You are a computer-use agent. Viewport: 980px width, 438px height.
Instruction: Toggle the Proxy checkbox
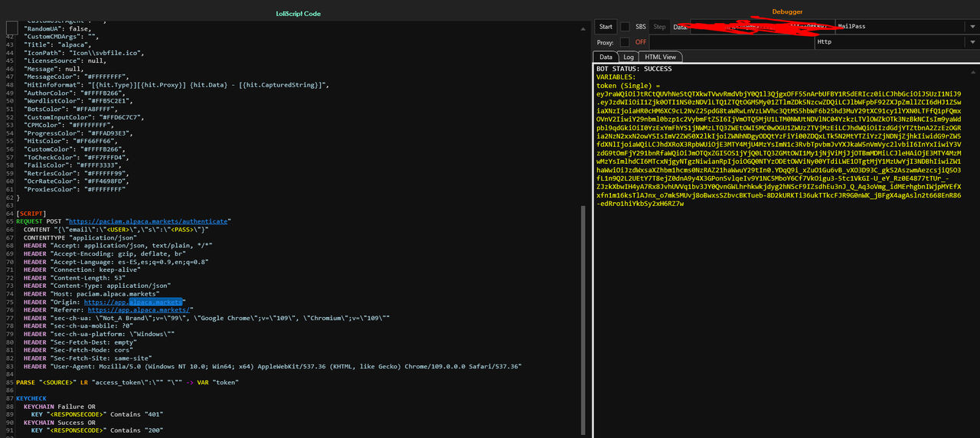pyautogui.click(x=625, y=42)
